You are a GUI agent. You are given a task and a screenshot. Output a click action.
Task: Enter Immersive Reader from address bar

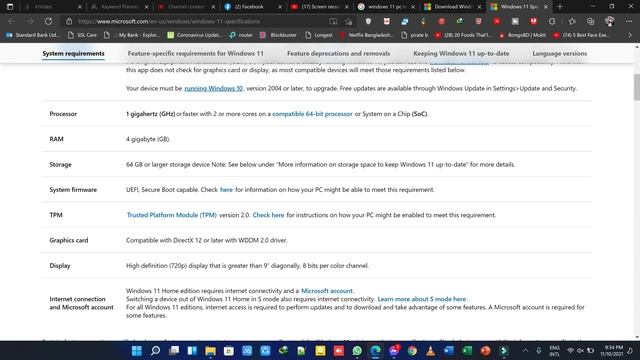(333, 21)
